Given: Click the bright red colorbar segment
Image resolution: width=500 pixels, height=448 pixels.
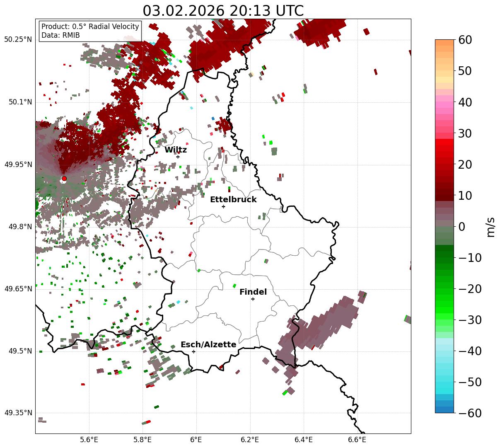Looking at the screenshot, I should [444, 143].
